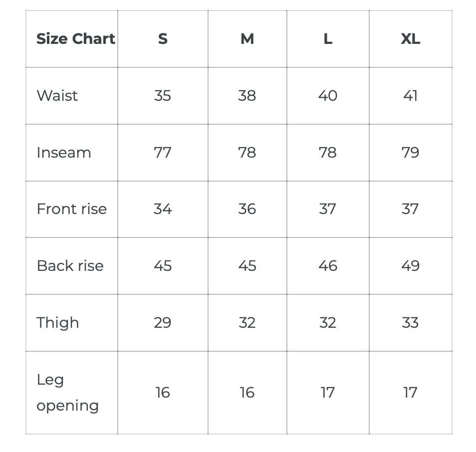The width and height of the screenshot is (476, 452).
Task: Select Thigh value 29 for size S
Action: pos(163,323)
